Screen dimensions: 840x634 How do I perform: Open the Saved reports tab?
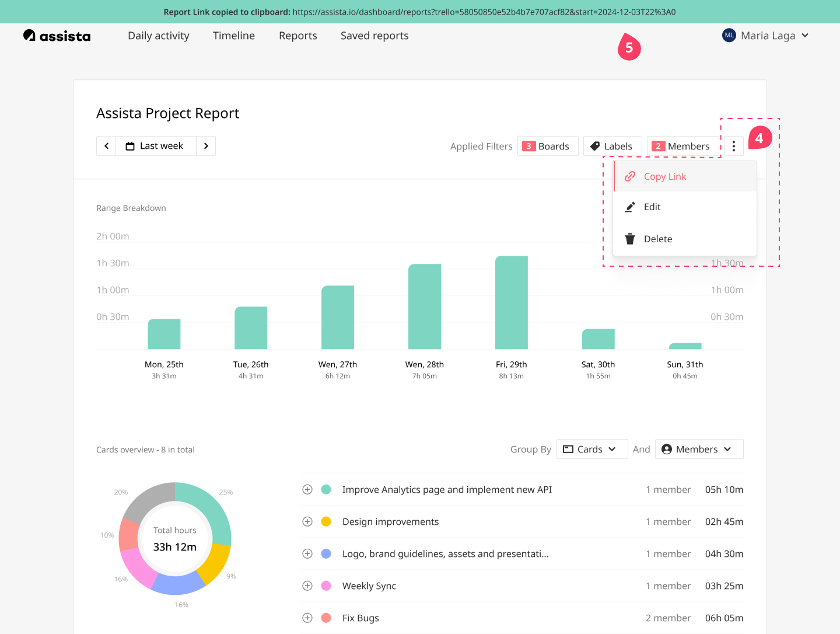coord(374,36)
